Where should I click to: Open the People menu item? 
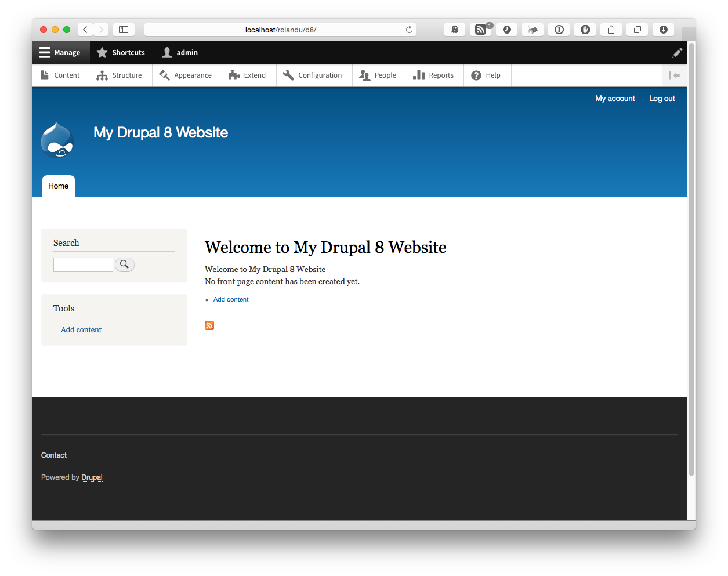point(379,75)
